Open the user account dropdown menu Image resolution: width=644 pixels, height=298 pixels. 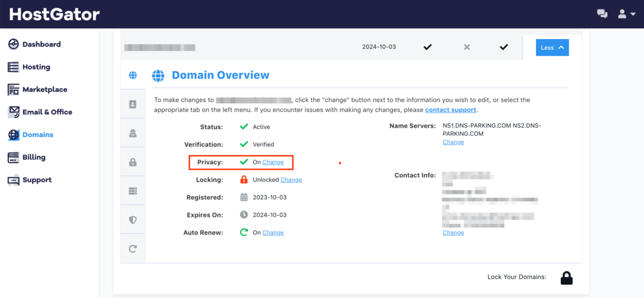pyautogui.click(x=626, y=14)
